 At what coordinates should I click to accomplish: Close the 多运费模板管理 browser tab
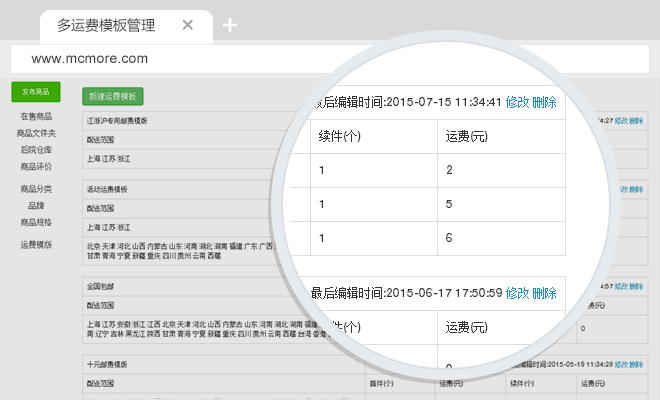coord(188,25)
